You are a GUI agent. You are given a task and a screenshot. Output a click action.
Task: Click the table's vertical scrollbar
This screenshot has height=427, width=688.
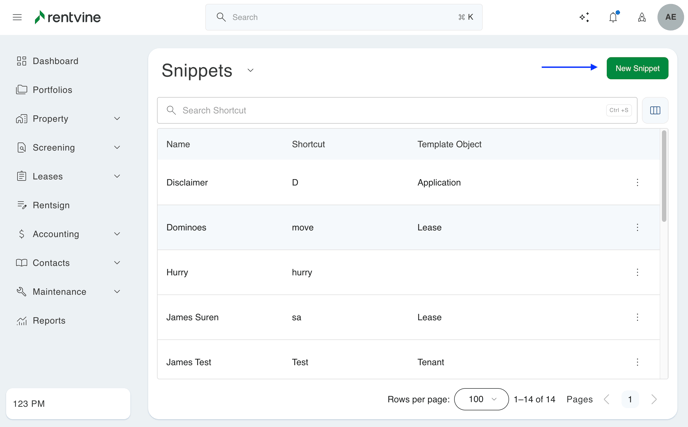(664, 175)
